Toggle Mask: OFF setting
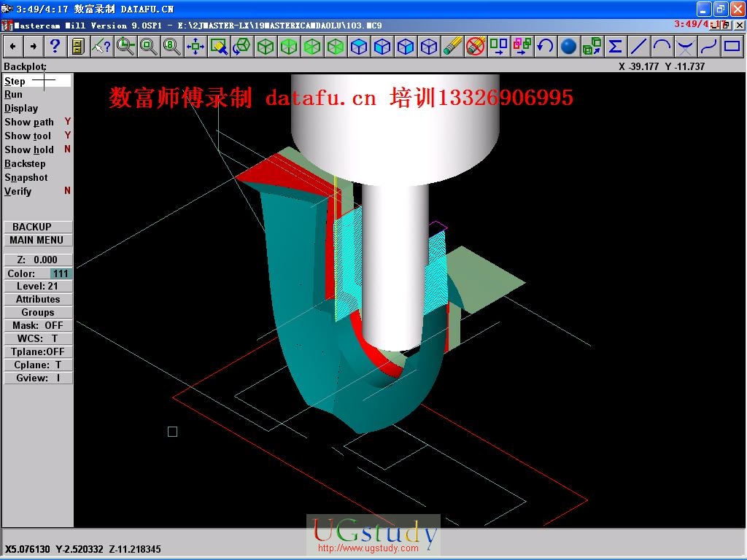747x560 pixels. [38, 325]
